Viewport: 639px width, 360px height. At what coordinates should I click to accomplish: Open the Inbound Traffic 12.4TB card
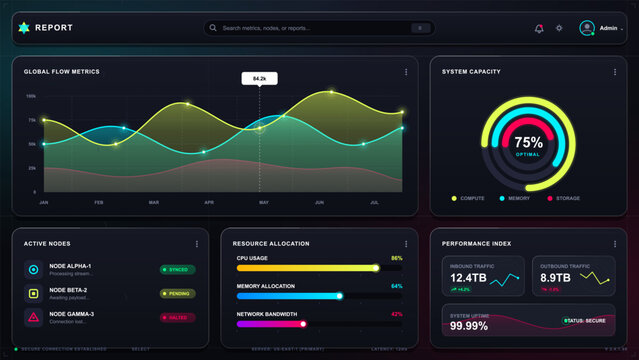[x=483, y=276]
